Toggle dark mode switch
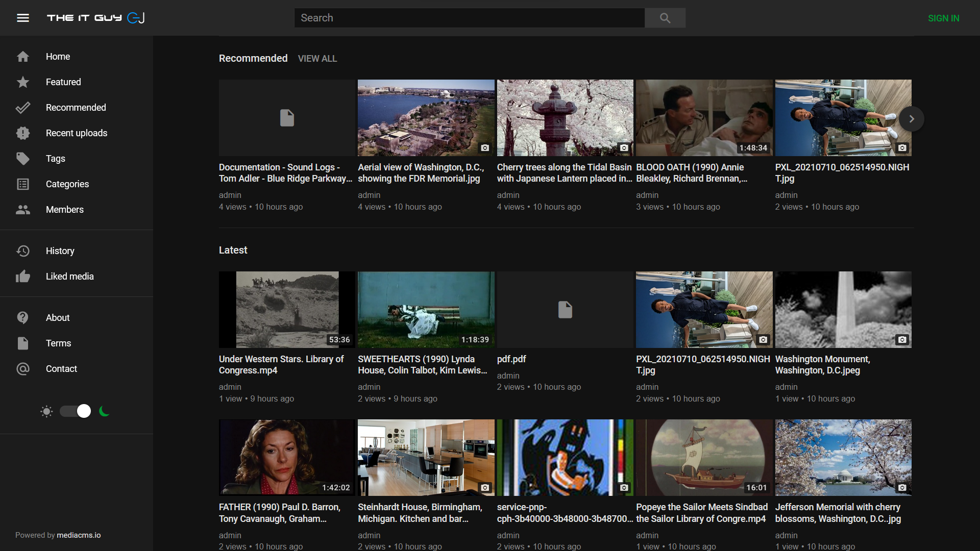The height and width of the screenshot is (551, 980). click(76, 411)
